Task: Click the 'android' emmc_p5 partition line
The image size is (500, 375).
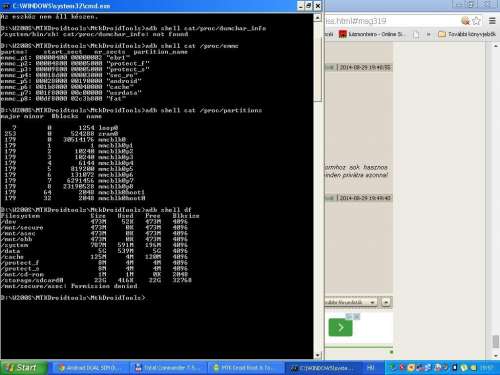Action: 71,81
